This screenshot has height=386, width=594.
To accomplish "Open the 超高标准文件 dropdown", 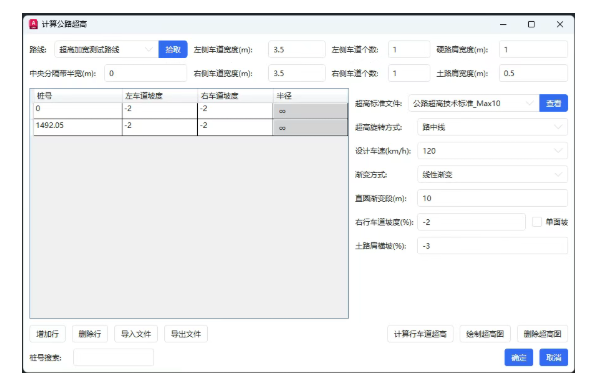I will pyautogui.click(x=474, y=103).
